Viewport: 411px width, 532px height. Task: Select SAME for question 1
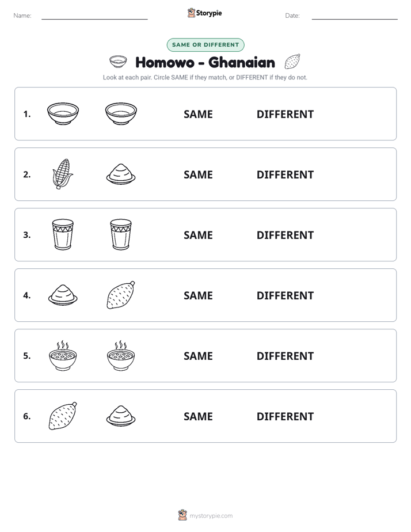point(198,115)
